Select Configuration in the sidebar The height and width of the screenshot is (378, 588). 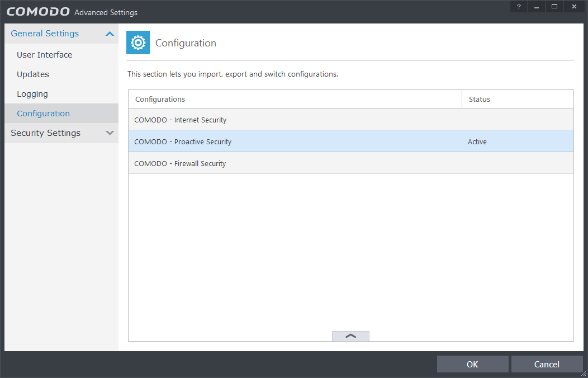tap(43, 114)
